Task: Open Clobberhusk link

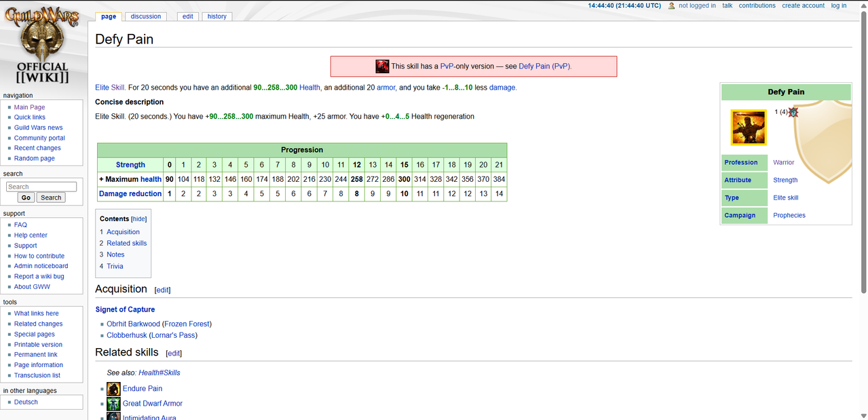Action: click(127, 335)
